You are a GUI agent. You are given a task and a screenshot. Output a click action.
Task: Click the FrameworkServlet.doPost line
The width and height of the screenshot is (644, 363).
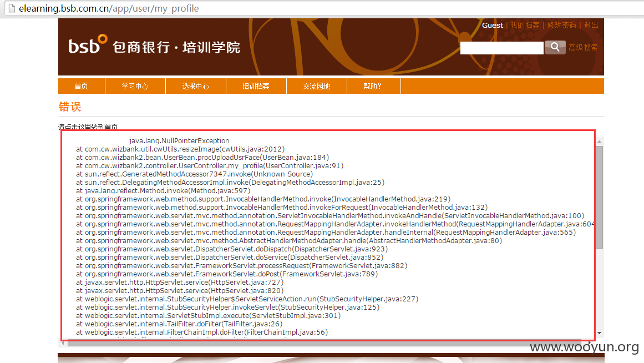click(227, 274)
